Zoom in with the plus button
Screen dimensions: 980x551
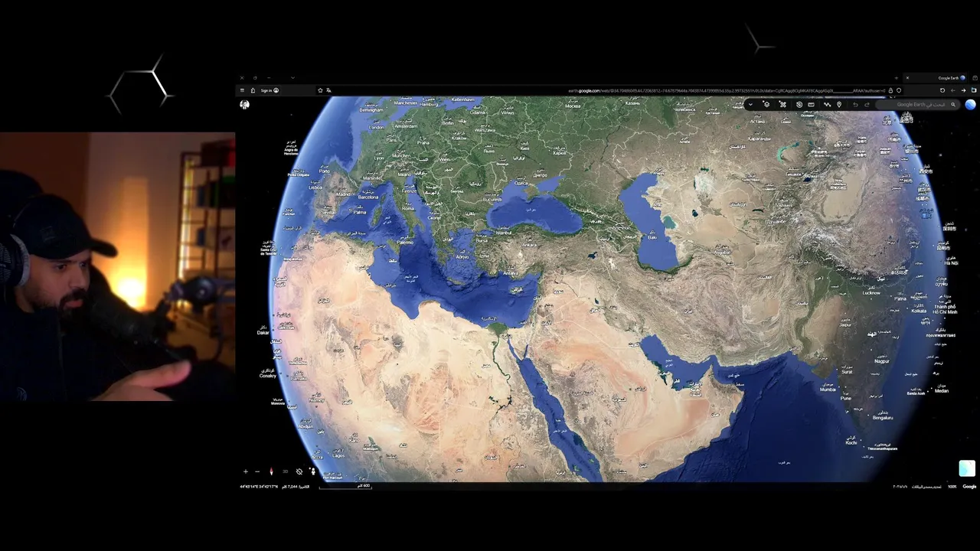click(x=246, y=471)
